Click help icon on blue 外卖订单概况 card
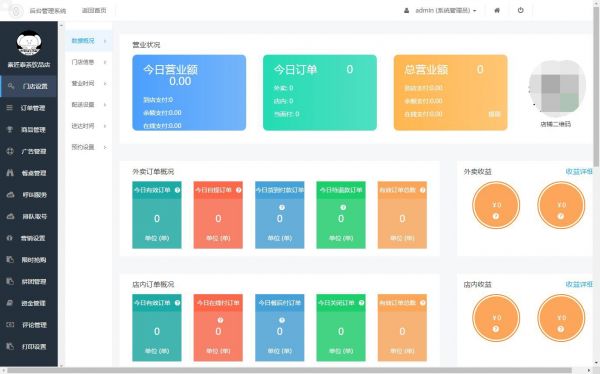Viewport: 600px width, 374px height. click(x=282, y=207)
